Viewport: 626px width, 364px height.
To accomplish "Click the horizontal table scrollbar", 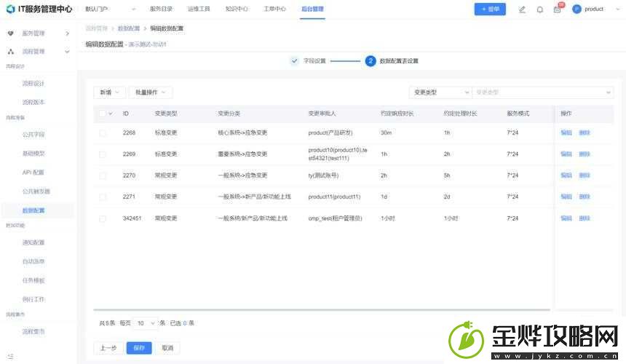I will click(x=322, y=309).
